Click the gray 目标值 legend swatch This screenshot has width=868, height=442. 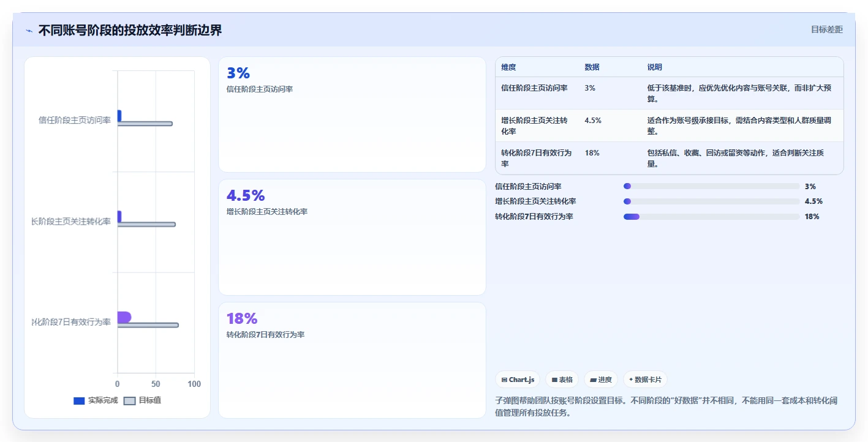point(129,401)
